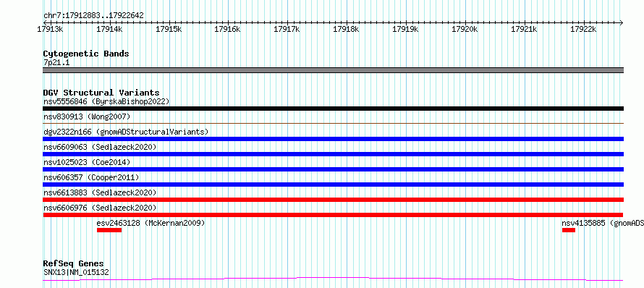Click the 17918k ruler tick label

[x=346, y=29]
